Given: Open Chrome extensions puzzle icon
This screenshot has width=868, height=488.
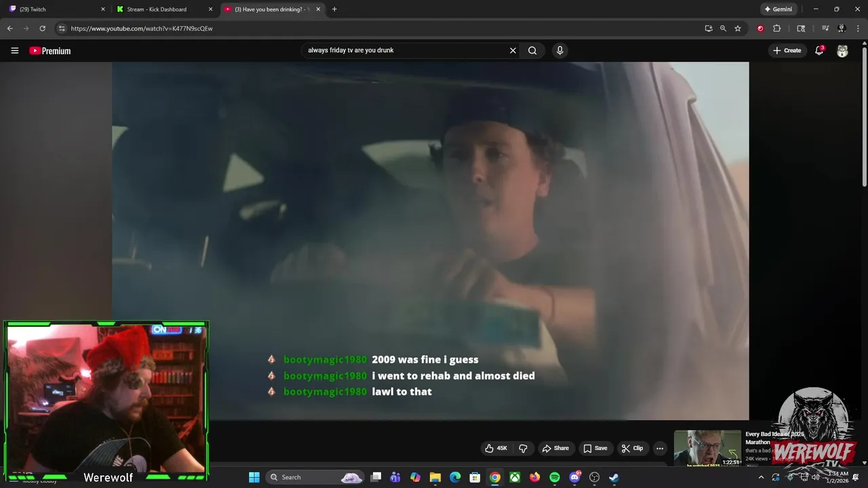Looking at the screenshot, I should (x=777, y=28).
